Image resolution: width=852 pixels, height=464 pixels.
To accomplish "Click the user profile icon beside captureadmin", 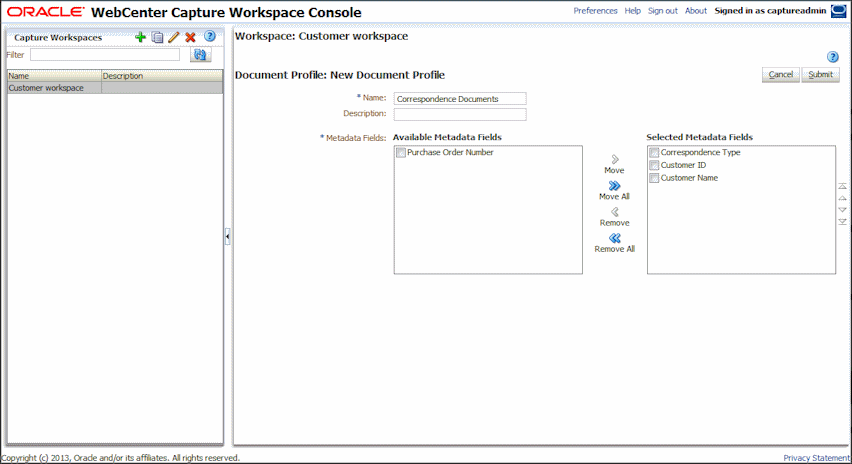I will tap(838, 11).
